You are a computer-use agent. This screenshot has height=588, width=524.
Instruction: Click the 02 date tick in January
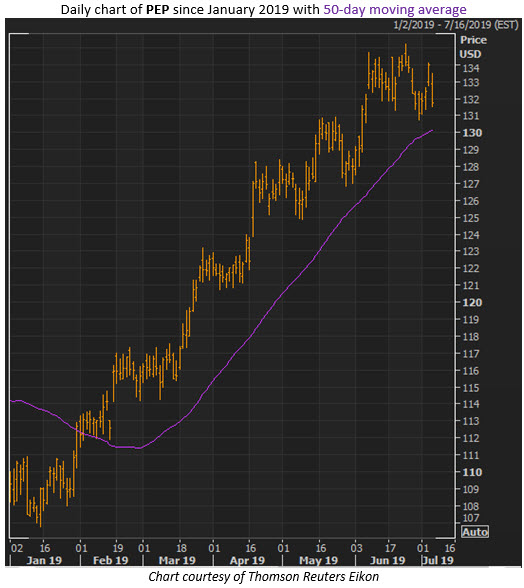coord(17,548)
